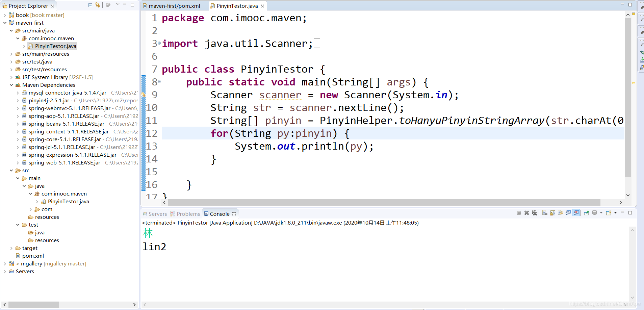Click the warning marker on line 9

tap(144, 95)
